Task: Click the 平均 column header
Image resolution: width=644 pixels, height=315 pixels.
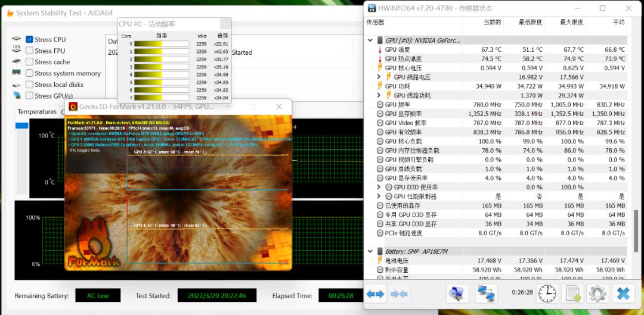Action: [618, 22]
